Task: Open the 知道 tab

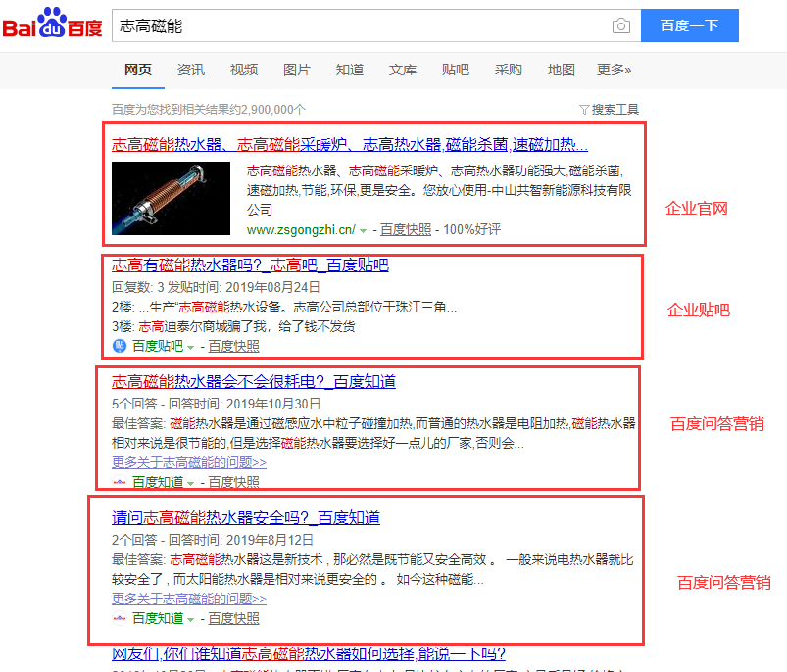Action: coord(350,70)
